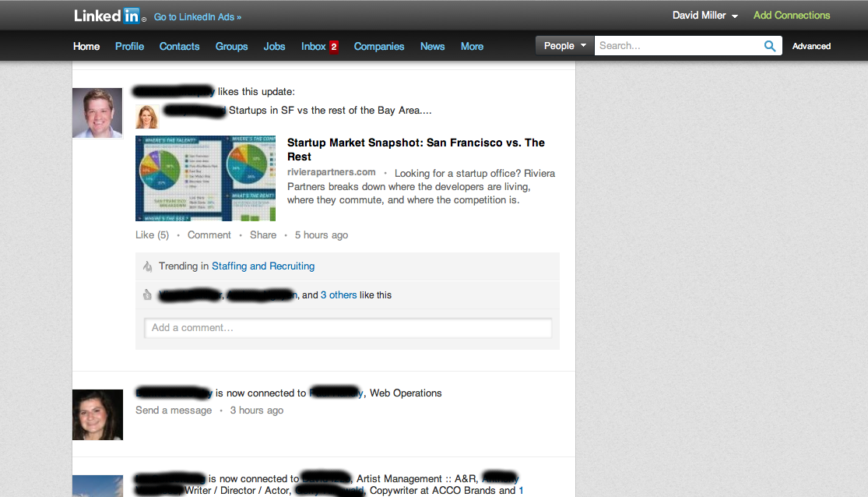Open the Home tab
The width and height of the screenshot is (868, 497).
pos(86,47)
